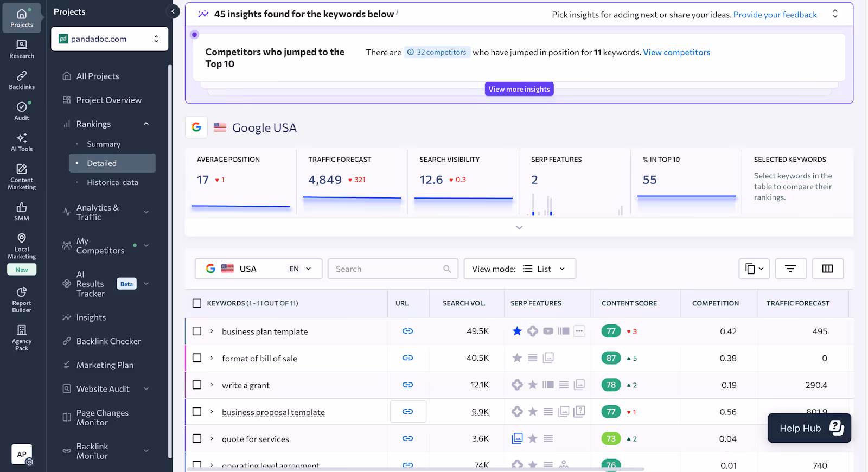Image resolution: width=868 pixels, height=472 pixels.
Task: Sort by the Content Score column header
Action: tap(629, 303)
